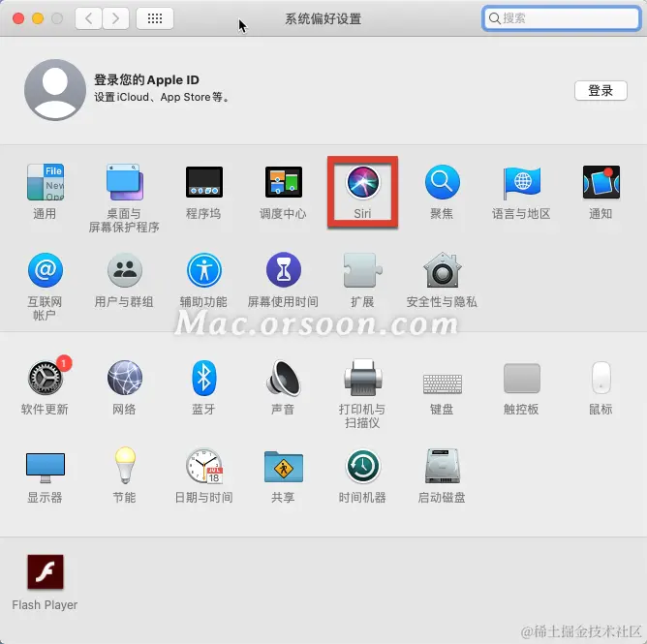The image size is (647, 644).
Task: Open Bluetooth (蓝牙) preferences
Action: point(203,378)
